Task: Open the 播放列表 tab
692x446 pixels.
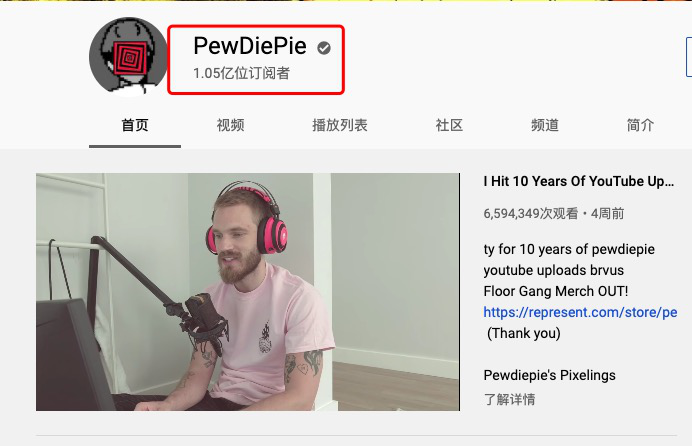Action: [x=340, y=125]
